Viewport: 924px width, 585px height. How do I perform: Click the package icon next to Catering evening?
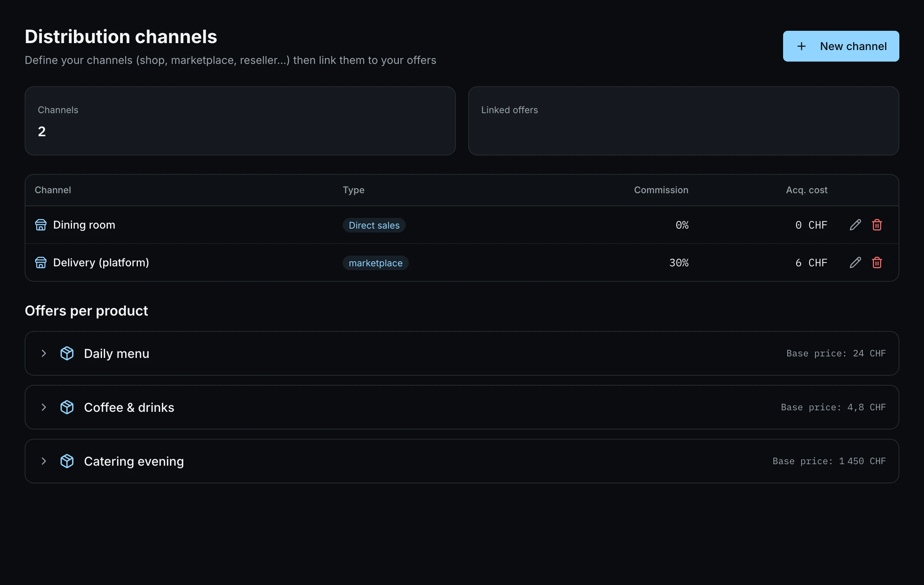[67, 461]
